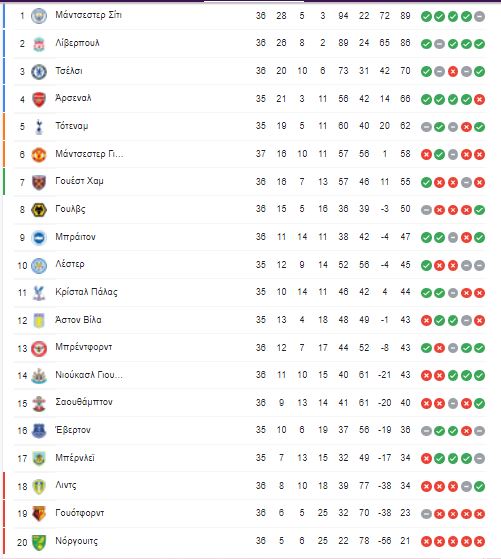501x559 pixels.
Task: Open team link Λίβερπουλ
Action: point(77,43)
